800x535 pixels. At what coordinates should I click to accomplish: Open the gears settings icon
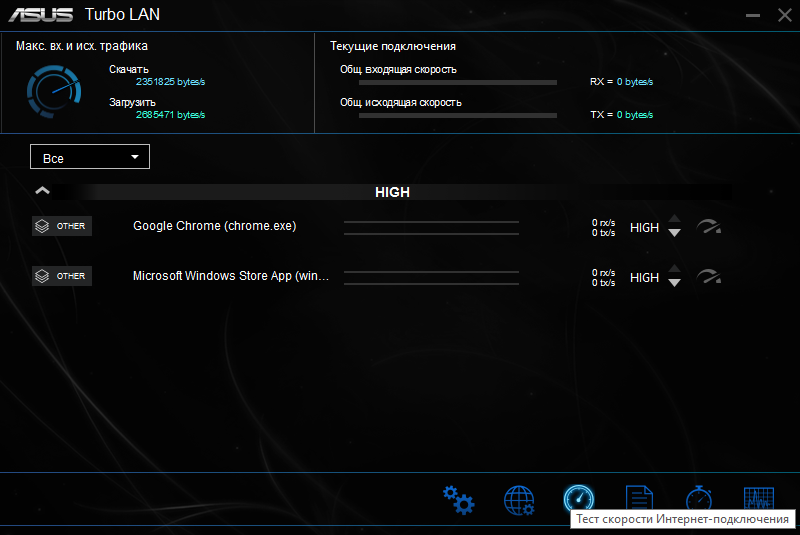[x=458, y=500]
